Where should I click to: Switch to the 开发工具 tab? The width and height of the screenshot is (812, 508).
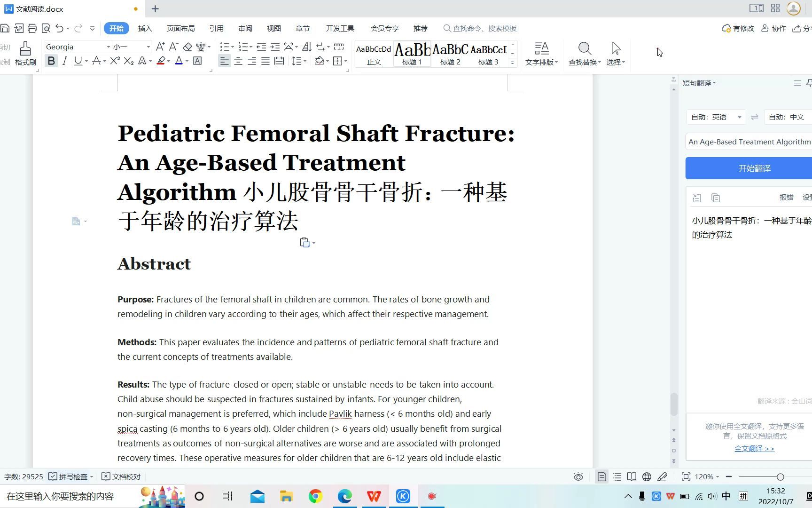(x=340, y=28)
